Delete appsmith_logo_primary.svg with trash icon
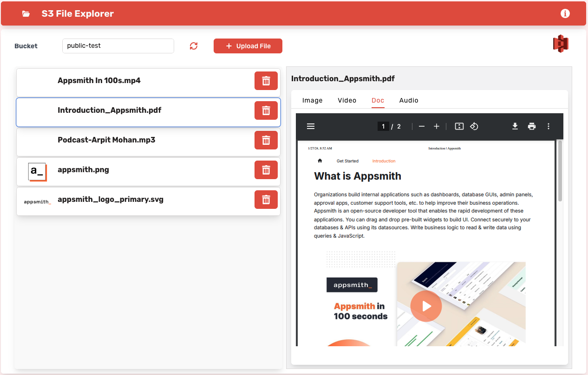 pyautogui.click(x=266, y=200)
